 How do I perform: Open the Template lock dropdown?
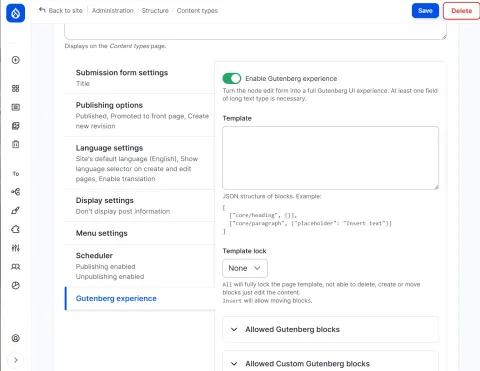(x=245, y=268)
